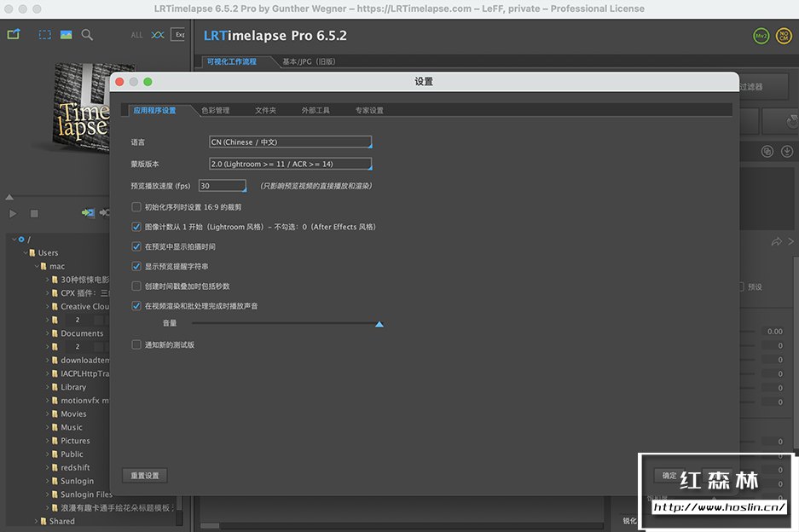Image resolution: width=799 pixels, height=532 pixels.
Task: Open the 语言 language dropdown
Action: coord(291,142)
